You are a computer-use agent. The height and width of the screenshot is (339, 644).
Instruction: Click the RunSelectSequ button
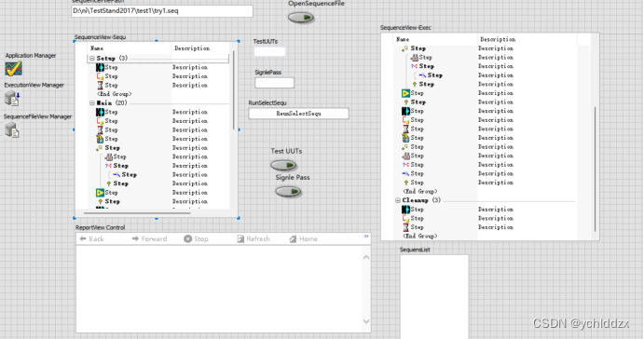(x=298, y=114)
